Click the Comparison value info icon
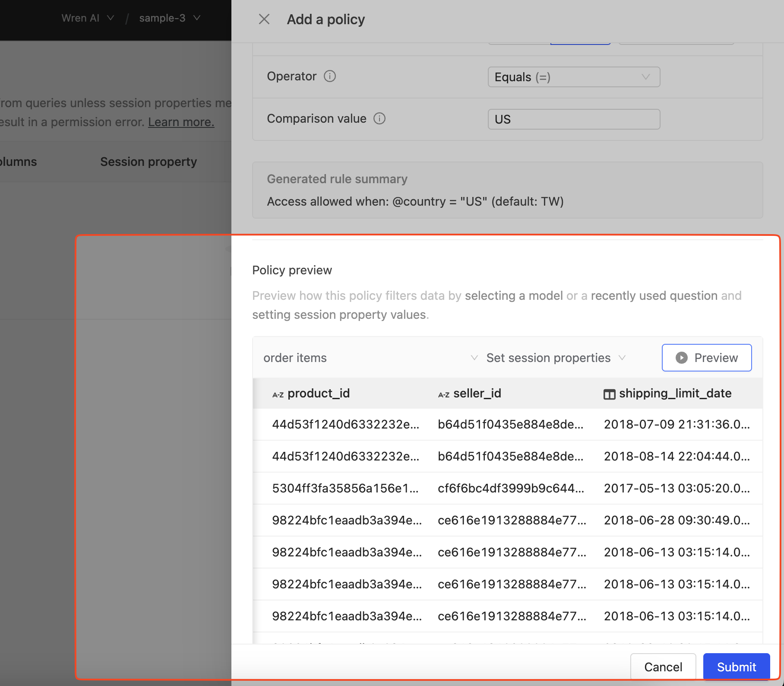This screenshot has width=784, height=686. point(379,118)
